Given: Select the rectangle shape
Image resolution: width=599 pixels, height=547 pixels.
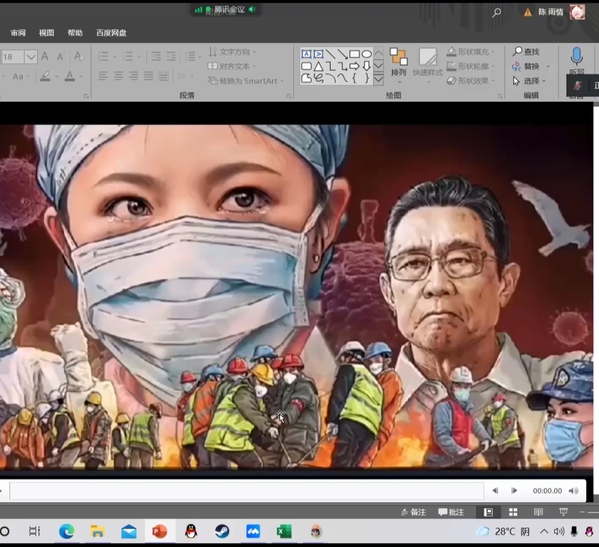Looking at the screenshot, I should click(x=355, y=54).
